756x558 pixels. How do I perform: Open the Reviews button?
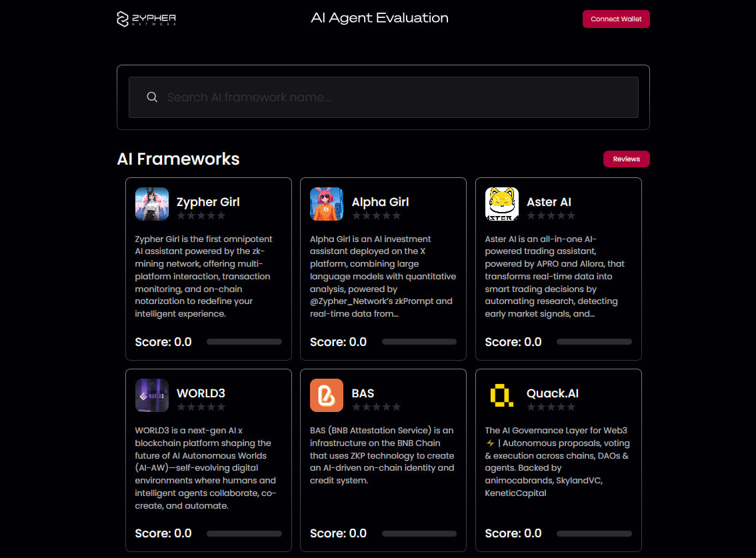[x=626, y=159]
